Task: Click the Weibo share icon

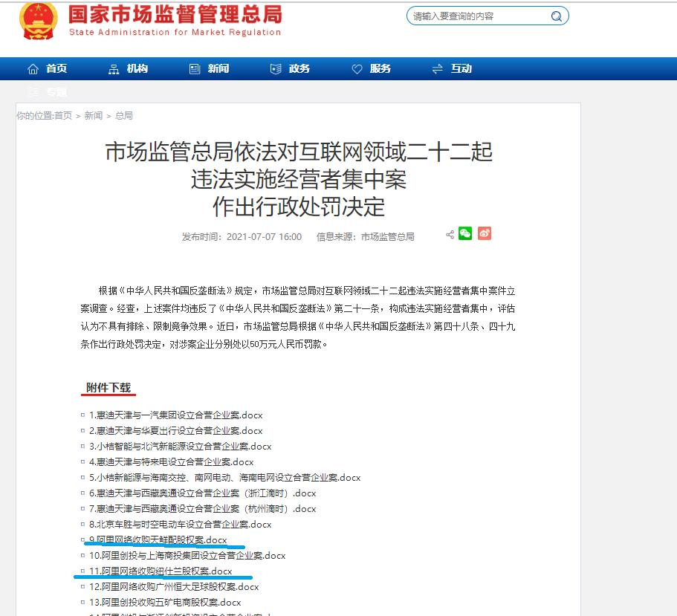Action: click(484, 233)
